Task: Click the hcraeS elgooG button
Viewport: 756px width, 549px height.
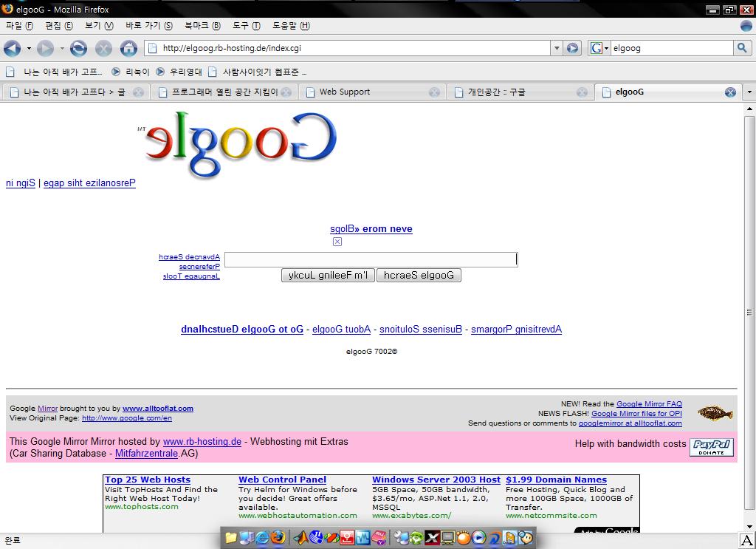Action: pos(419,275)
